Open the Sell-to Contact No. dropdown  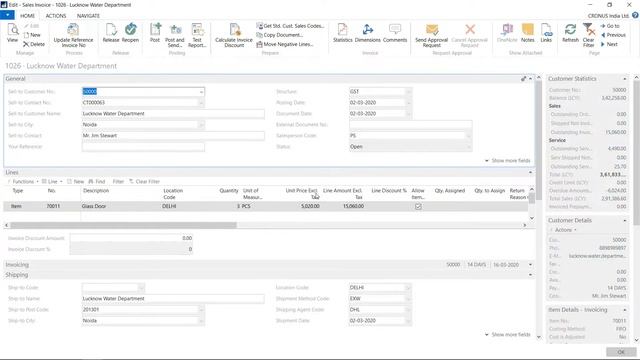[201, 103]
